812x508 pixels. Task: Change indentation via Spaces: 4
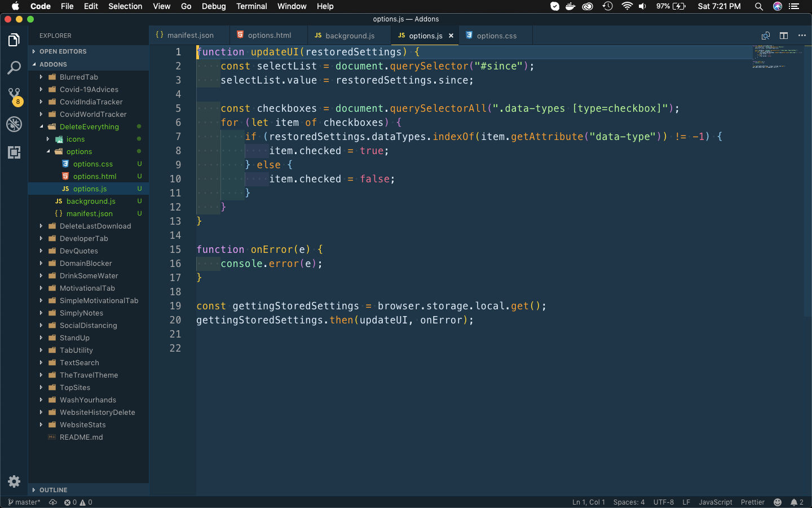(629, 502)
